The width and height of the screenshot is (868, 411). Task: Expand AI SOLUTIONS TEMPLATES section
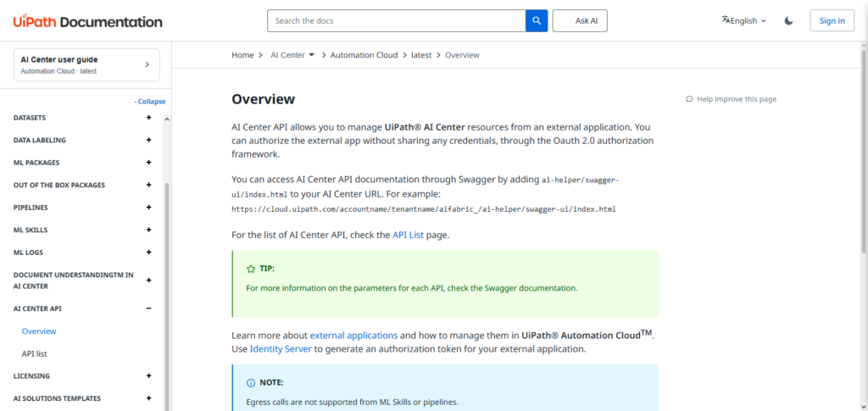point(148,397)
